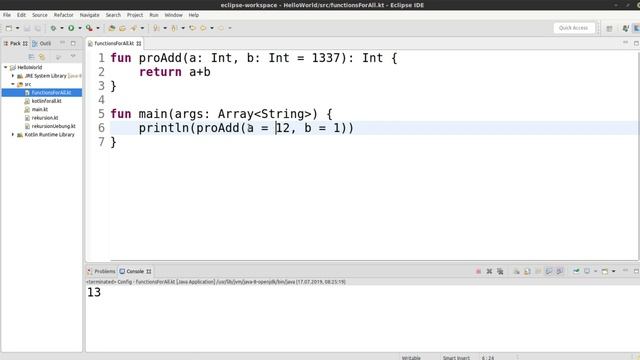640x360 pixels.
Task: Click the Back navigation arrow icon
Action: (203, 28)
